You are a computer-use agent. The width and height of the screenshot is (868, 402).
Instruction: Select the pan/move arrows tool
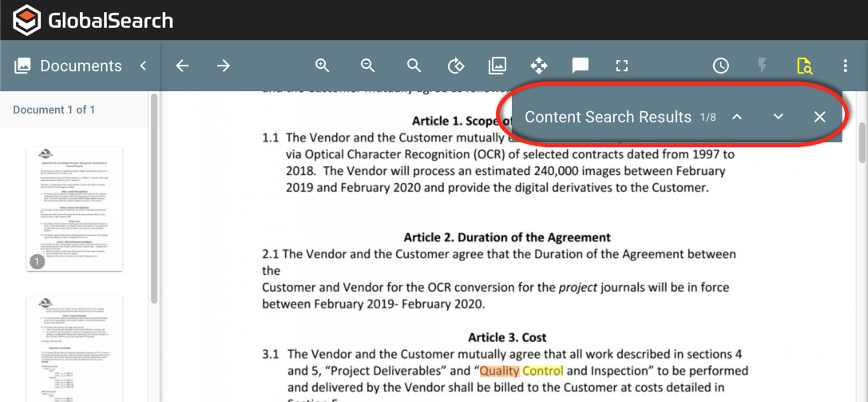(x=539, y=66)
